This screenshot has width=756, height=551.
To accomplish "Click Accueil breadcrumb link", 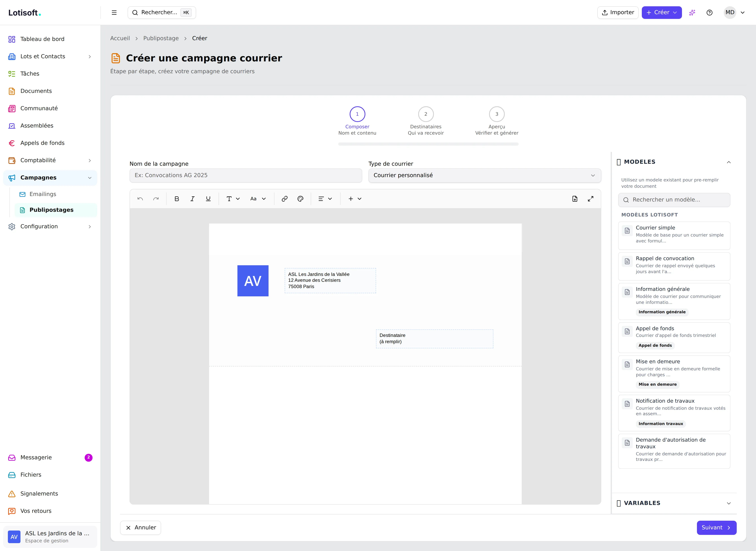I will pos(120,38).
